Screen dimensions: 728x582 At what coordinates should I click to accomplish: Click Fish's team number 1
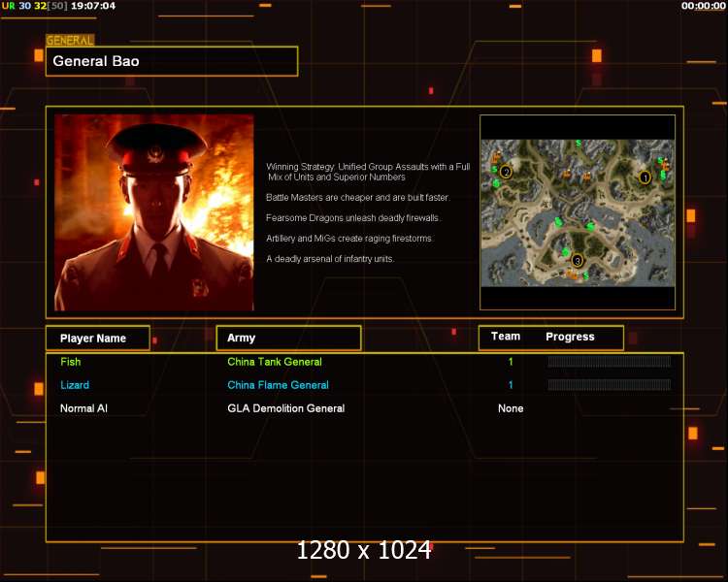[x=511, y=362]
